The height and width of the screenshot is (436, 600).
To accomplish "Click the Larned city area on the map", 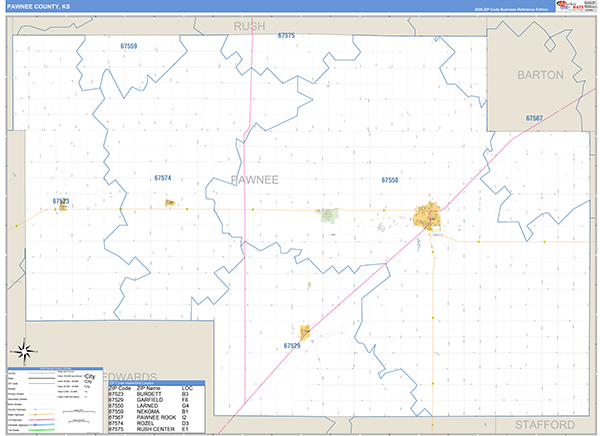I will click(x=427, y=216).
